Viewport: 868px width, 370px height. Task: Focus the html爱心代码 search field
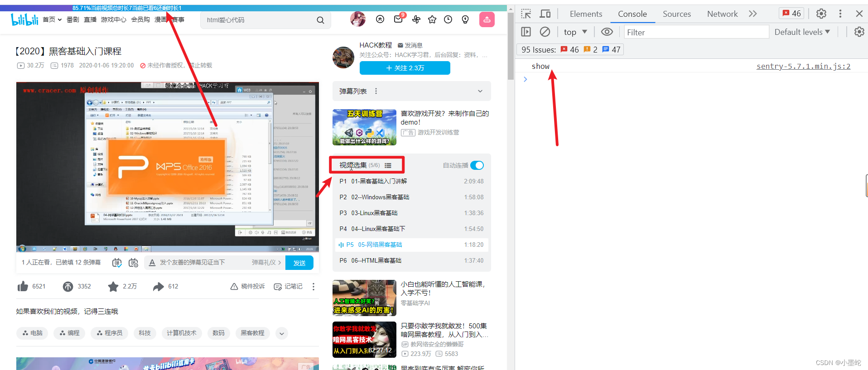coord(258,20)
